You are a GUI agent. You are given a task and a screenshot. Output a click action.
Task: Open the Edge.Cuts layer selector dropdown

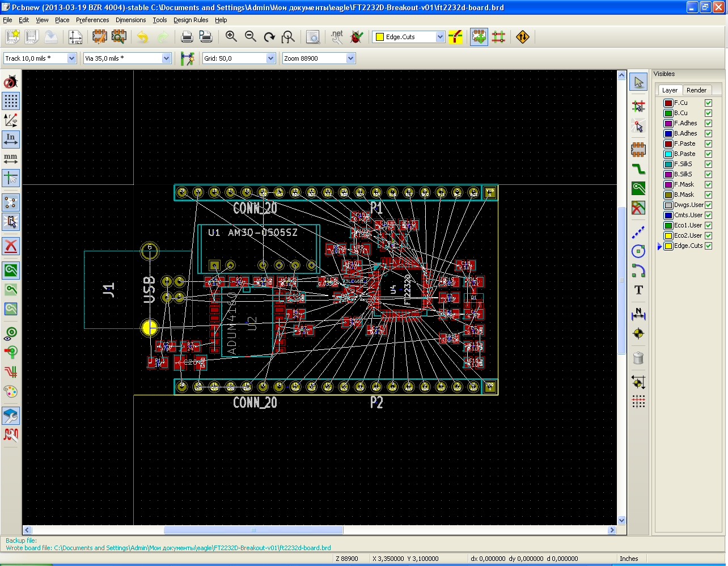point(440,37)
